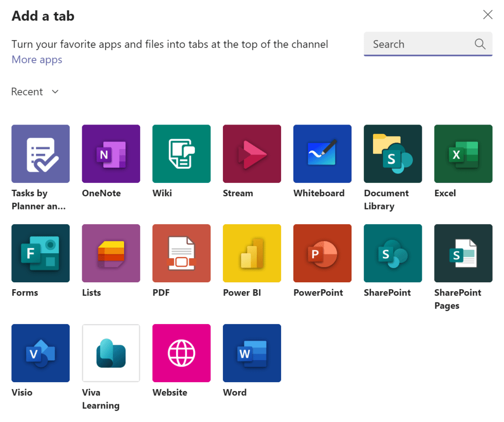Close the Add a tab dialog
The height and width of the screenshot is (422, 504).
(487, 15)
